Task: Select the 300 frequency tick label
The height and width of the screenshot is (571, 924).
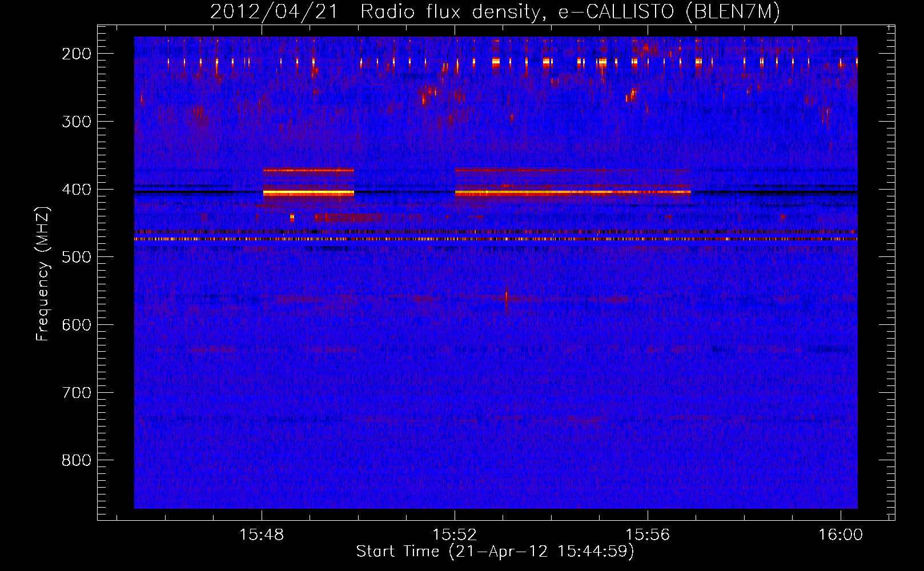Action: [x=76, y=122]
